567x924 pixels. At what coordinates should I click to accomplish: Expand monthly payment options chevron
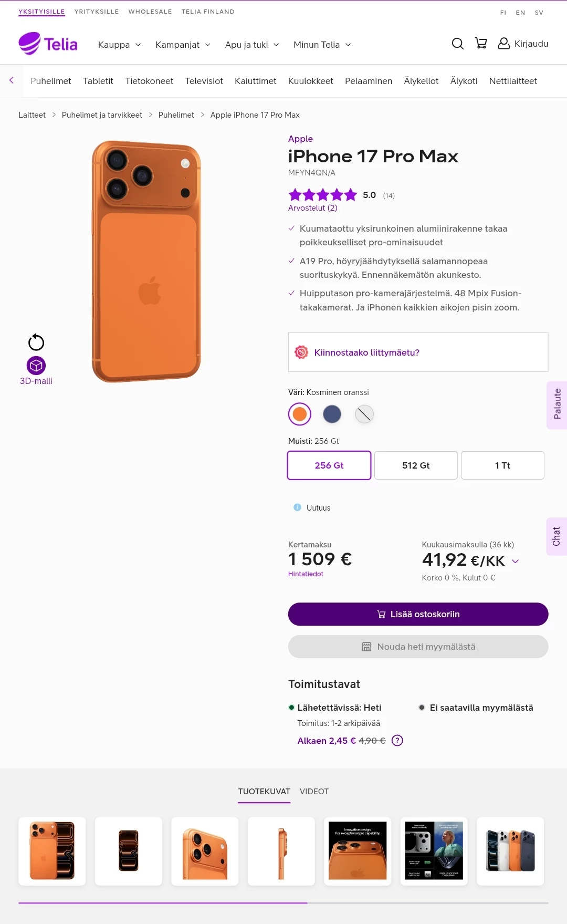pos(516,561)
